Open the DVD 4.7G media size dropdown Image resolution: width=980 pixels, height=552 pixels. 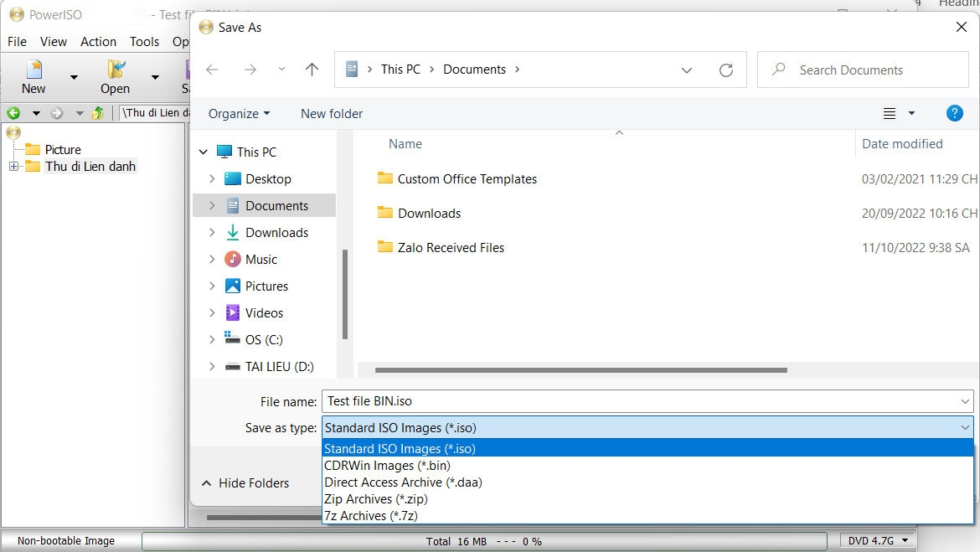878,541
